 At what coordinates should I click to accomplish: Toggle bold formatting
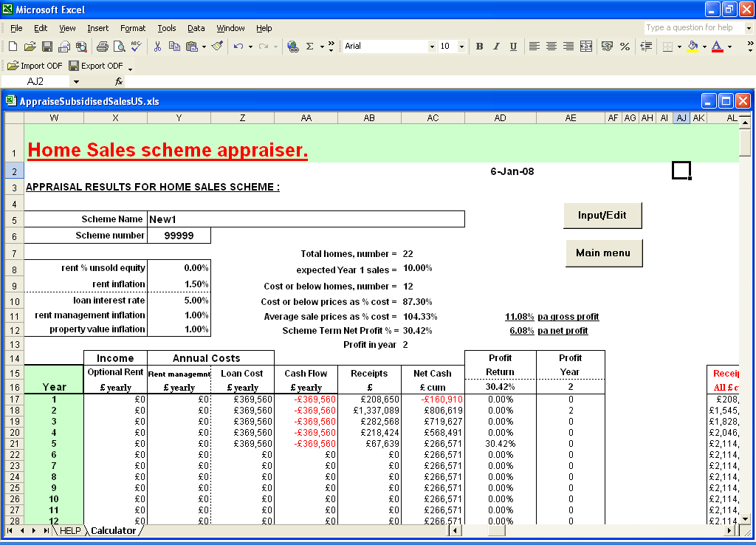479,47
